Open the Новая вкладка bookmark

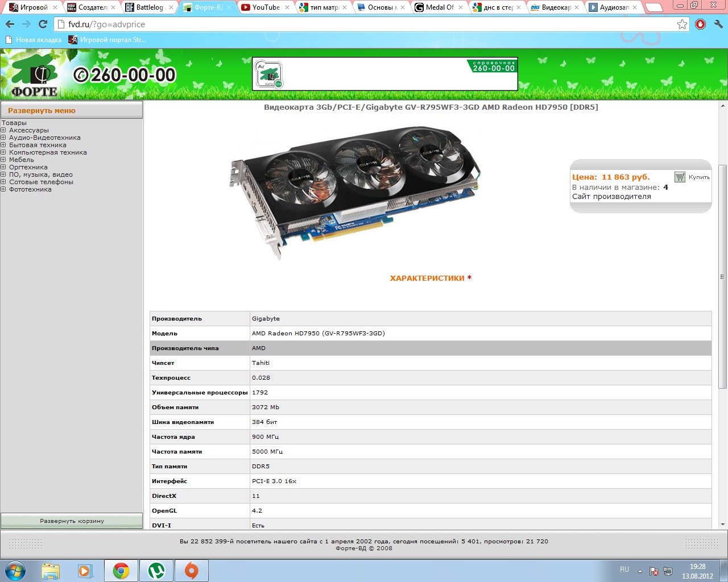point(34,40)
